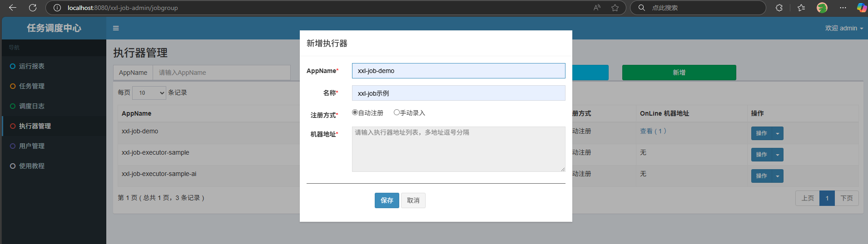Select the 自动注册 radio option
The image size is (868, 244).
(x=355, y=112)
